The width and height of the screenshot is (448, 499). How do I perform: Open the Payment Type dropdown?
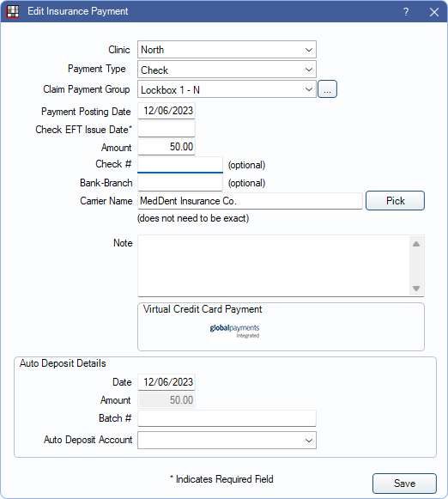pyautogui.click(x=227, y=70)
